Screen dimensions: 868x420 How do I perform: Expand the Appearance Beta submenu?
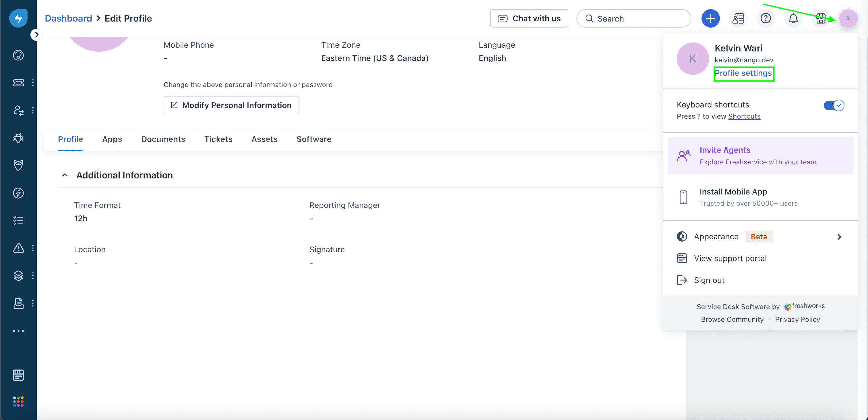coord(839,237)
